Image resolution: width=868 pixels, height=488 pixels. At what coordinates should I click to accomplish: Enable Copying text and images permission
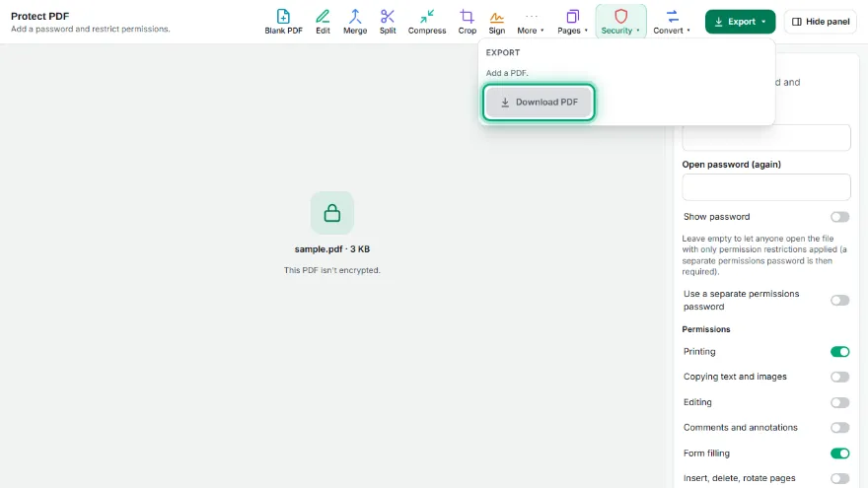click(x=839, y=377)
